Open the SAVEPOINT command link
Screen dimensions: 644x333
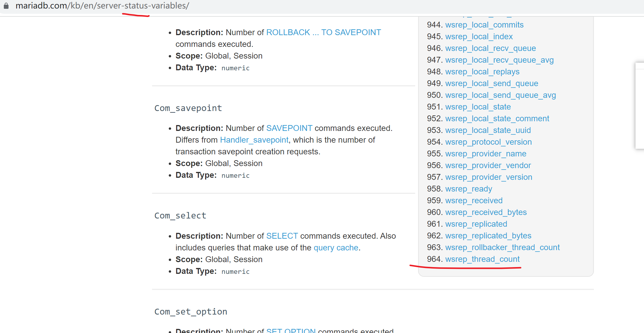(289, 128)
